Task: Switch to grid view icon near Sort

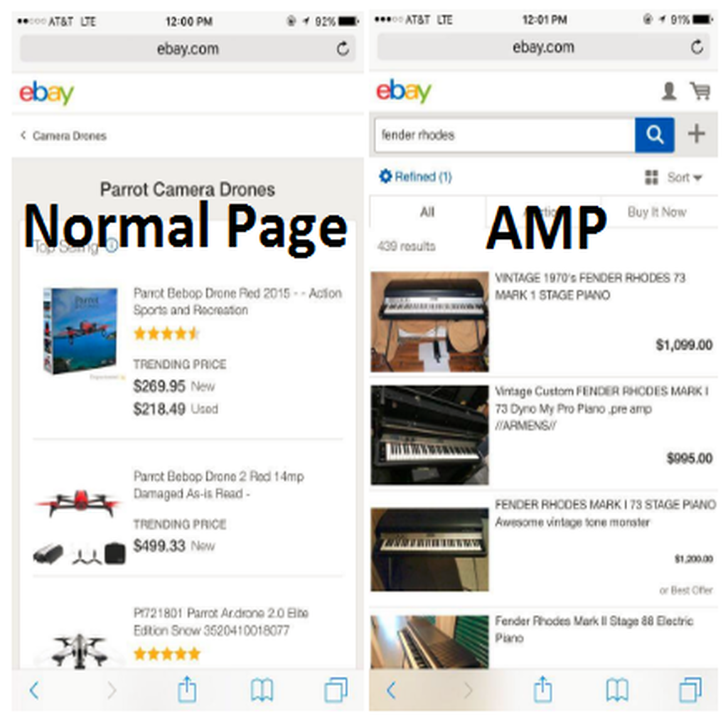Action: [x=651, y=177]
